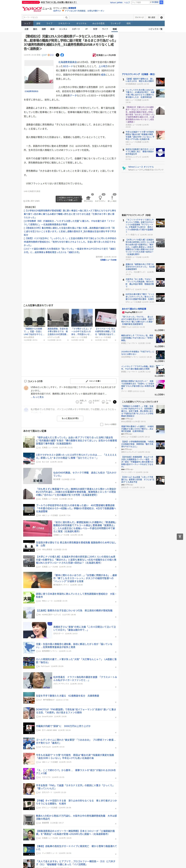Open the トップ main tab

(27, 24)
